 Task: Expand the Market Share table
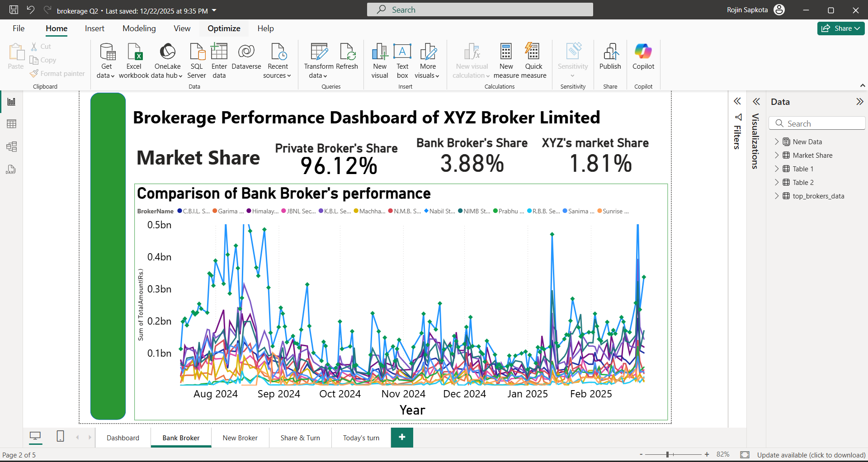tap(778, 155)
